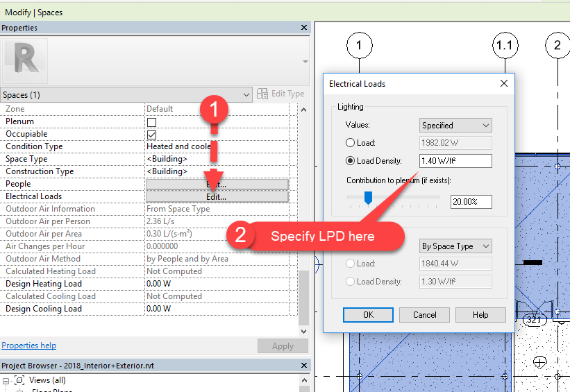Viewport: 570px width, 392px height.
Task: Click the Project Browser scroll up arrow
Action: click(x=304, y=380)
